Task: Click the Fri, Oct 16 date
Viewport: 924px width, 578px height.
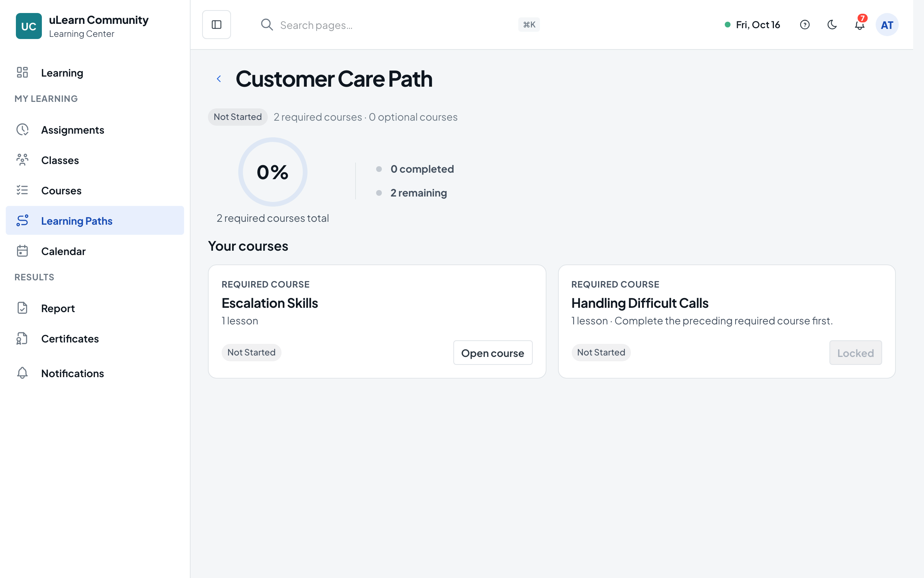Action: [758, 25]
